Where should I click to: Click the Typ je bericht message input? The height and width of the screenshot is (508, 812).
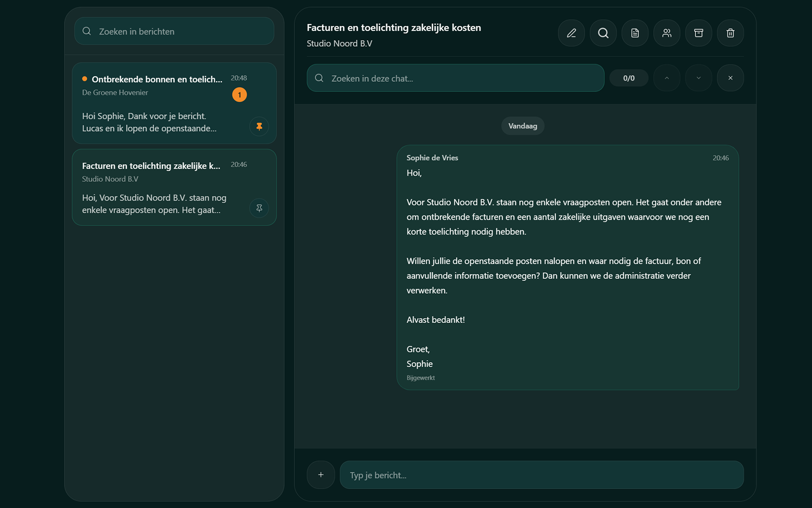[542, 474]
